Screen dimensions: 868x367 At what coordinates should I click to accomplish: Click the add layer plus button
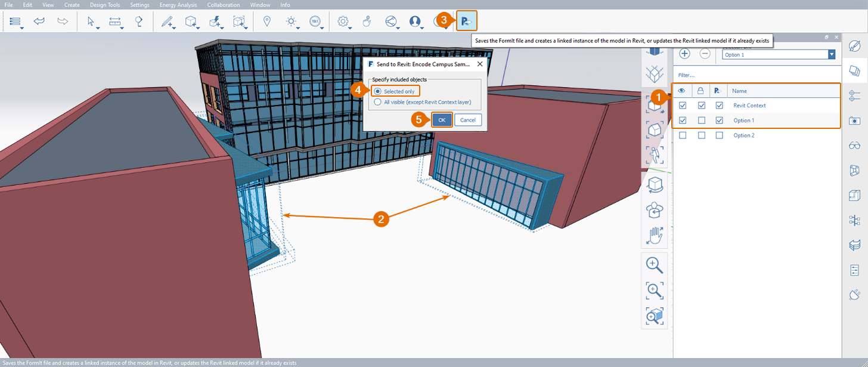(685, 54)
